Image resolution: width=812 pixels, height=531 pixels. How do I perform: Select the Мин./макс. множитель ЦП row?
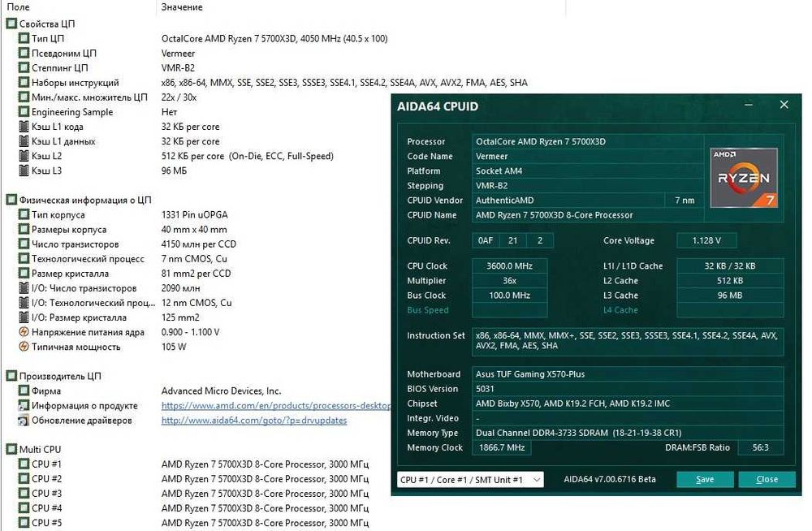[108, 97]
